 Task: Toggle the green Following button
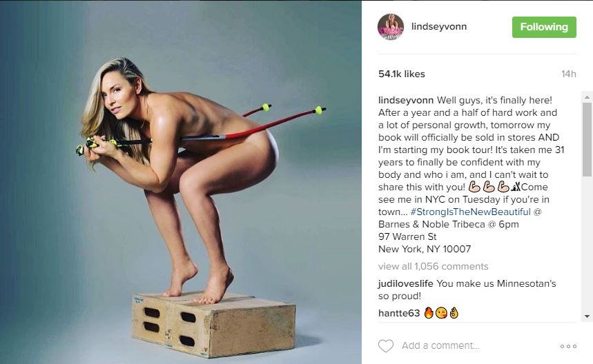point(544,27)
